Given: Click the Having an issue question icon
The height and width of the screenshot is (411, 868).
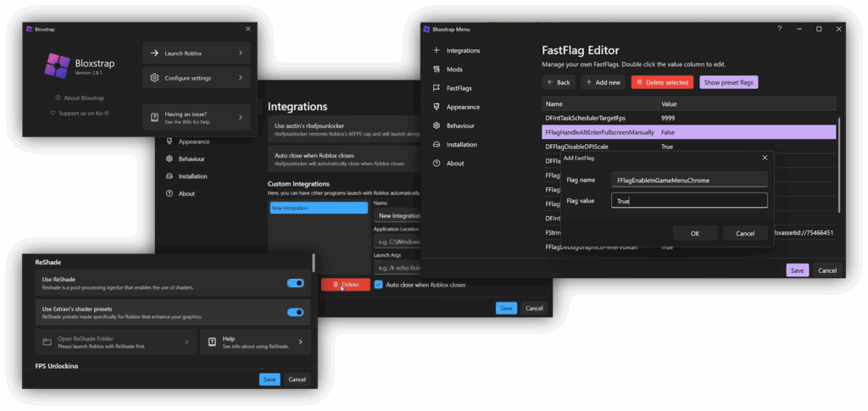Looking at the screenshot, I should coord(154,117).
